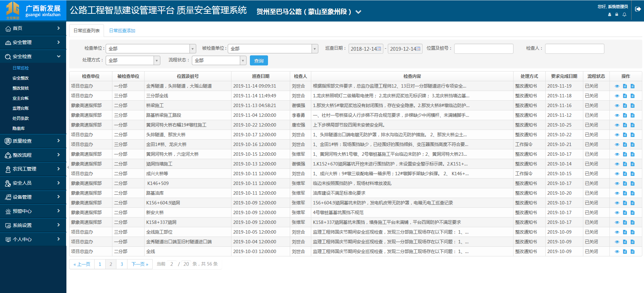Select 安全整改 in the sidebar submenu
The image size is (644, 293).
[x=20, y=78]
